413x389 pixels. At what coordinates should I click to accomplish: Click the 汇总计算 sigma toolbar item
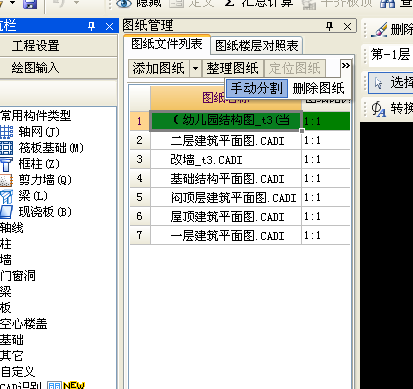259,3
